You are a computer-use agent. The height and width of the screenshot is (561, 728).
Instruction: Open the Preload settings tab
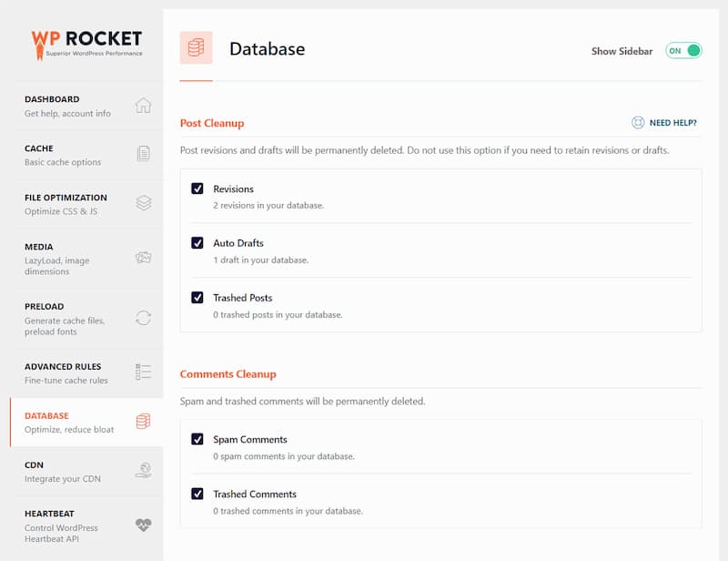coord(86,319)
